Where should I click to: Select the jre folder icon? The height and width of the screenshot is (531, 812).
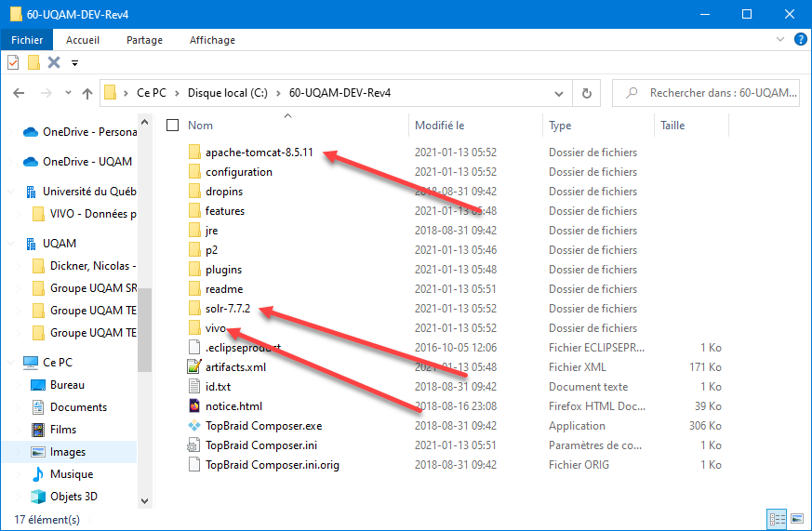point(194,231)
